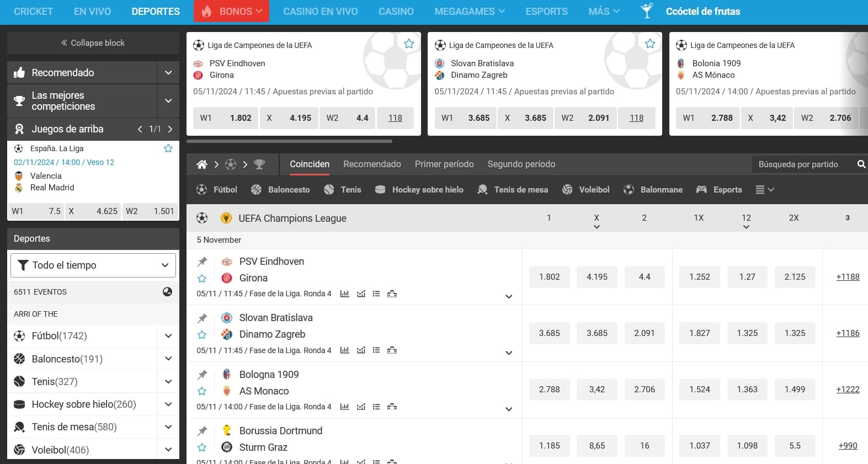Open list icon for Slovan Bratislava match
Image resolution: width=868 pixels, height=464 pixels.
376,350
